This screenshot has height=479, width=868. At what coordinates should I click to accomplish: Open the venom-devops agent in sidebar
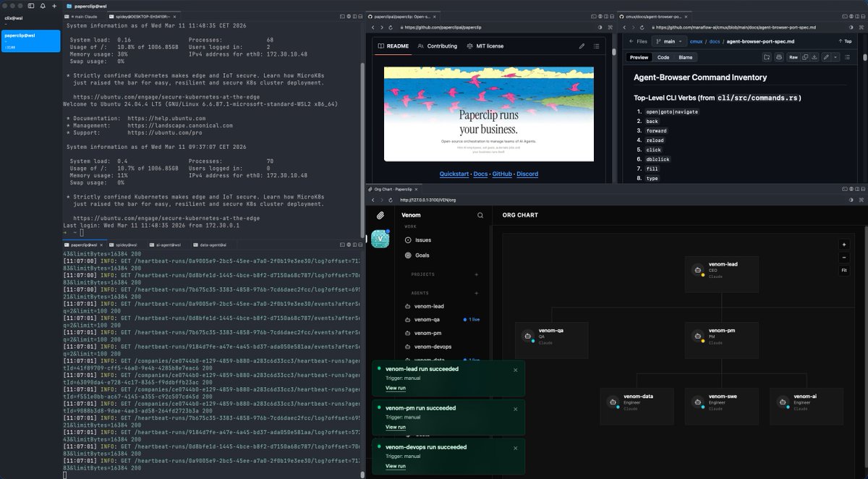(x=443, y=347)
